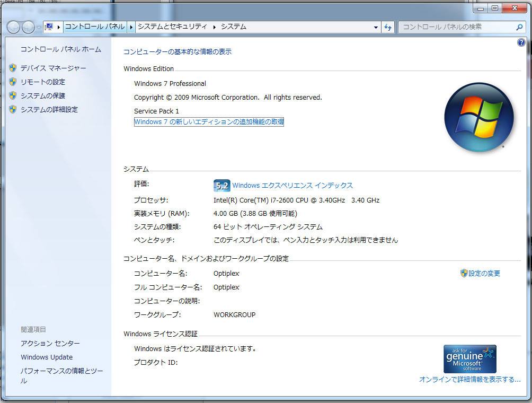Click the Forward navigation arrow button
The image size is (532, 403).
28,27
